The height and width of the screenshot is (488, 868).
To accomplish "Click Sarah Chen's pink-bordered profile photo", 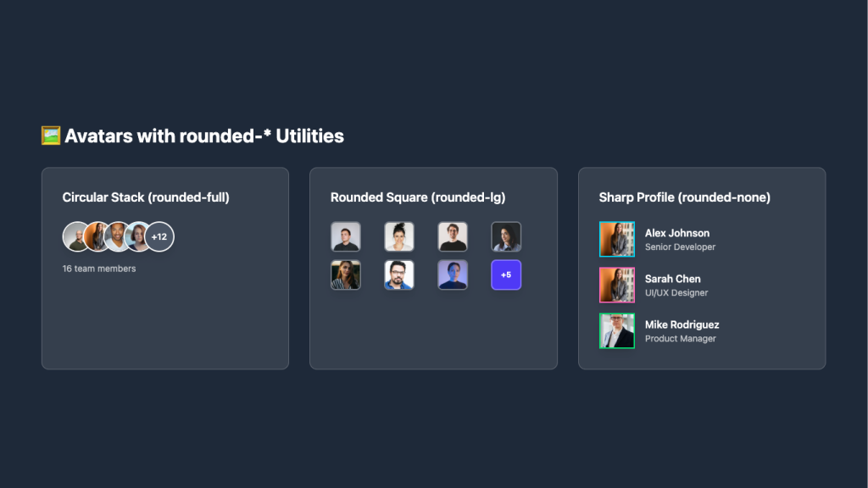I will 617,285.
